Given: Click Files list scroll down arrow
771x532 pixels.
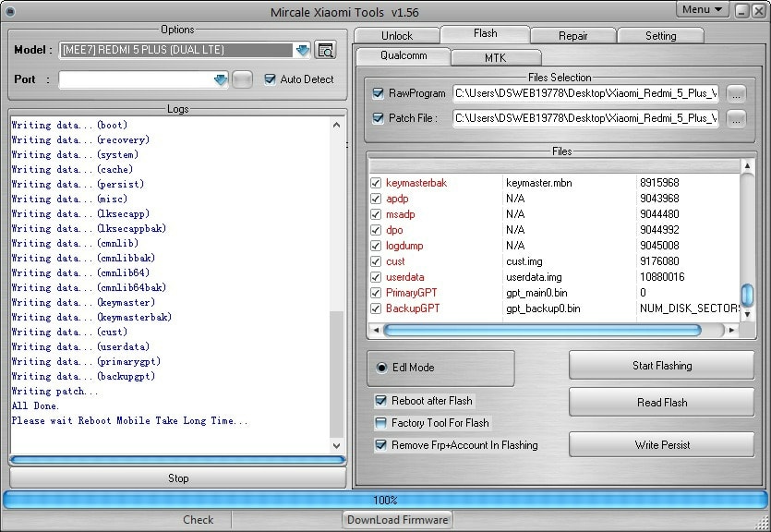Looking at the screenshot, I should pos(747,314).
